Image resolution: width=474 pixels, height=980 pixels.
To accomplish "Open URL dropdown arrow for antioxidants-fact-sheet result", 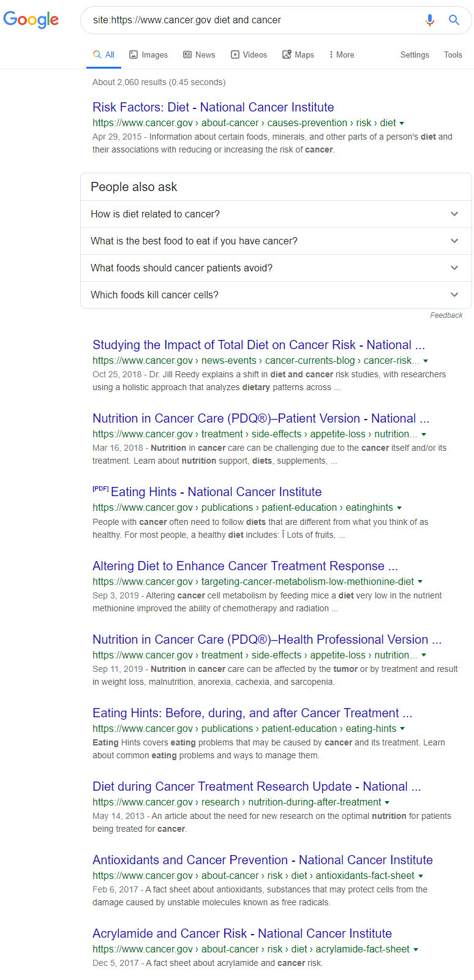I will click(x=421, y=876).
